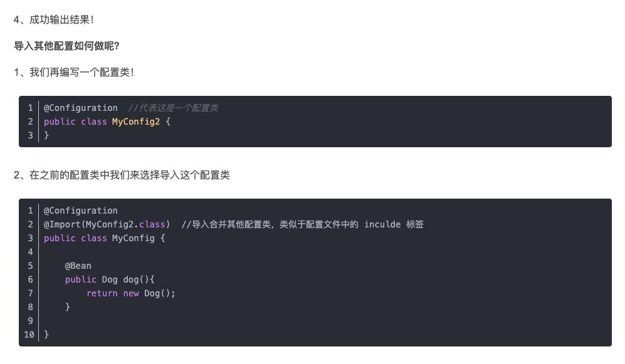The height and width of the screenshot is (364, 625).
Task: Click the statement return new Dog();
Action: pos(131,293)
